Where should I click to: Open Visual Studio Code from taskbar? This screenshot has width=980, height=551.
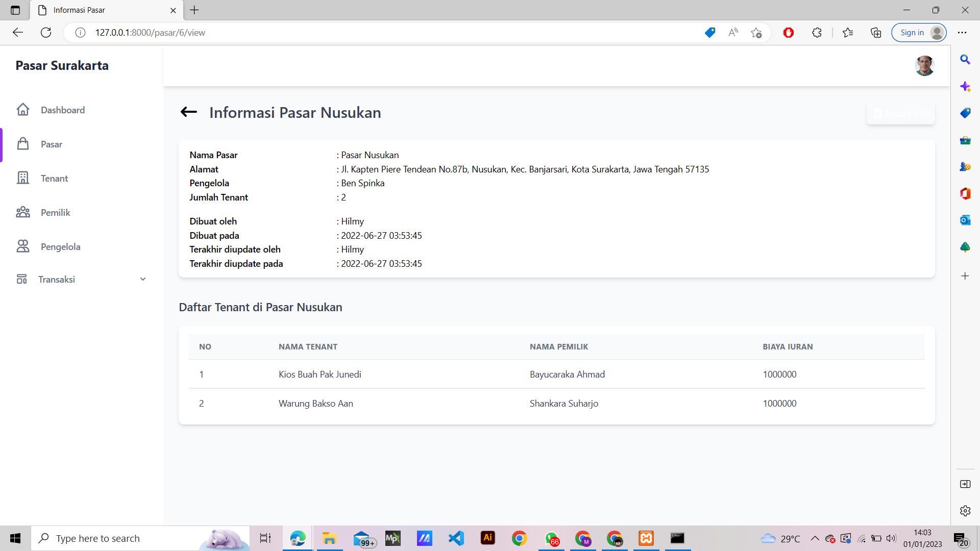pos(456,538)
